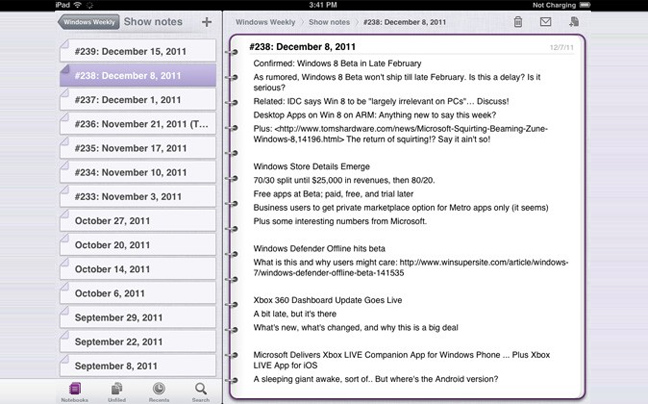Tap line 'Confirmed: Windows 8 Beta in Late February'
Viewport: 648px width, 404px height.
tap(337, 63)
